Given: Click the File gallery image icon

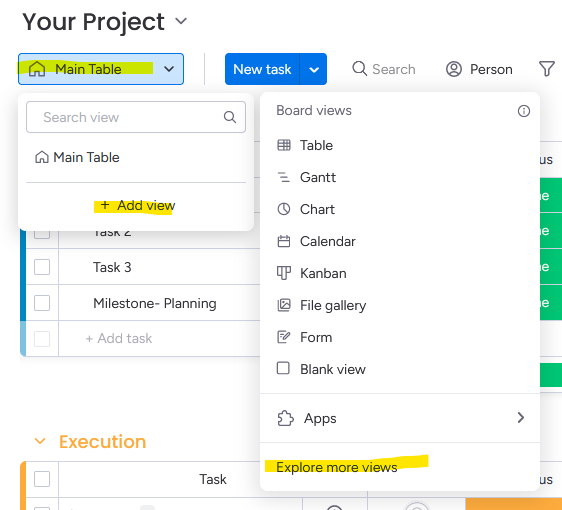Looking at the screenshot, I should (x=284, y=305).
